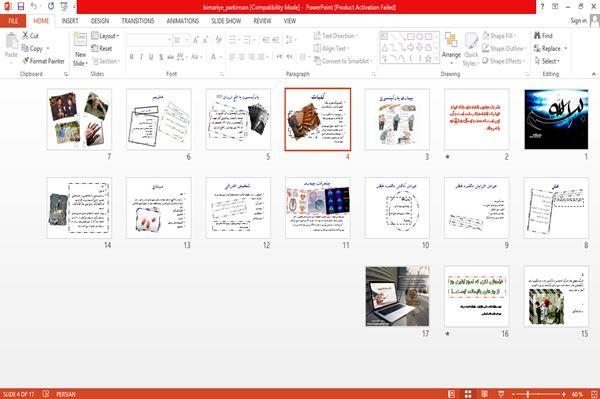Click the Undo arrow icon

(34, 6)
